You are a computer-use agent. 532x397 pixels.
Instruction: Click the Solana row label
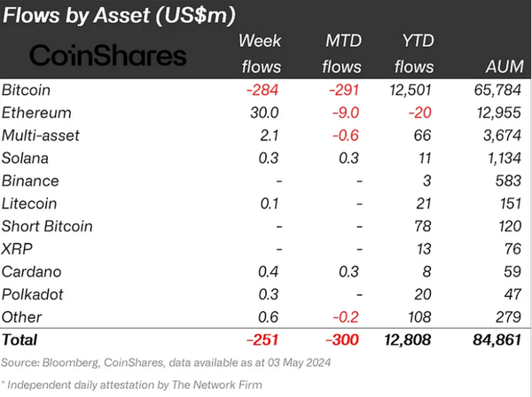point(25,159)
